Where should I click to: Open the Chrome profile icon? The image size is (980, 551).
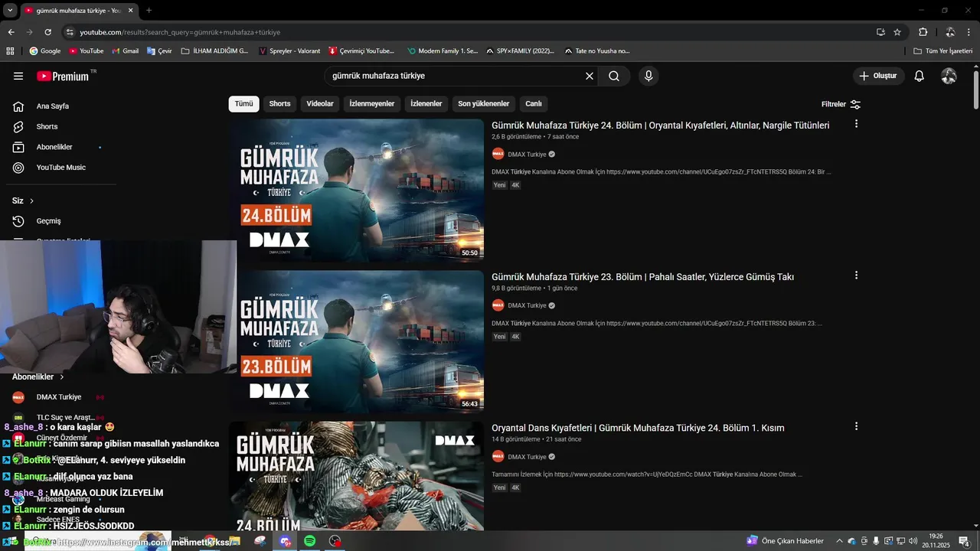coord(950,32)
